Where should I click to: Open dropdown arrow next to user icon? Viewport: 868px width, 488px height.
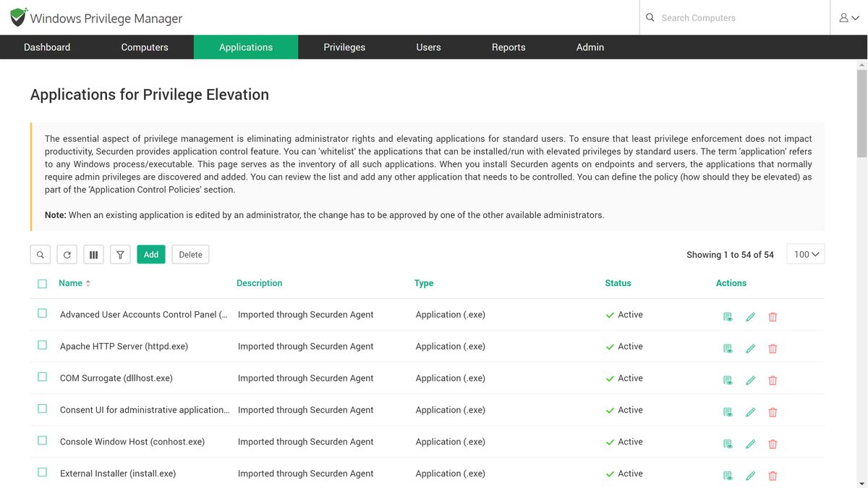[x=854, y=17]
